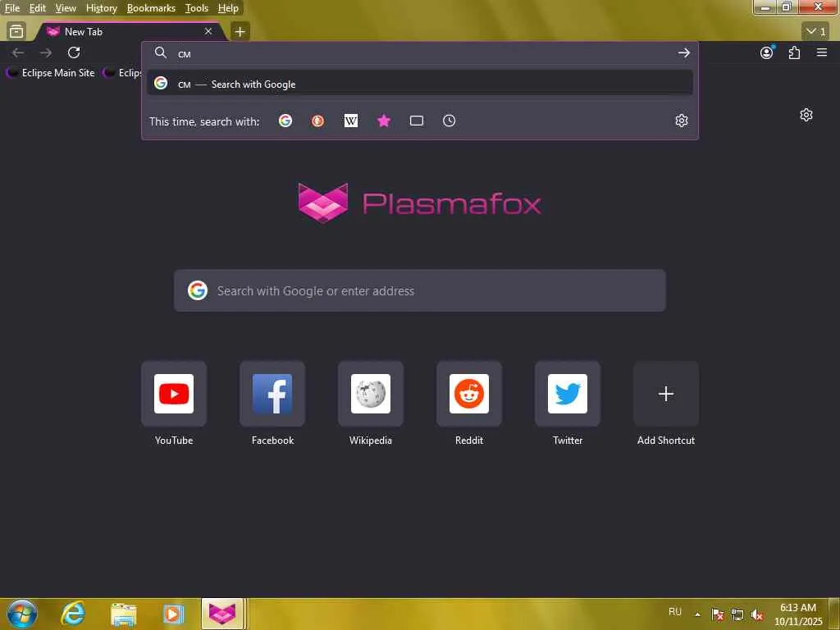This screenshot has width=840, height=630.
Task: Open the account profile icon
Action: [x=767, y=52]
